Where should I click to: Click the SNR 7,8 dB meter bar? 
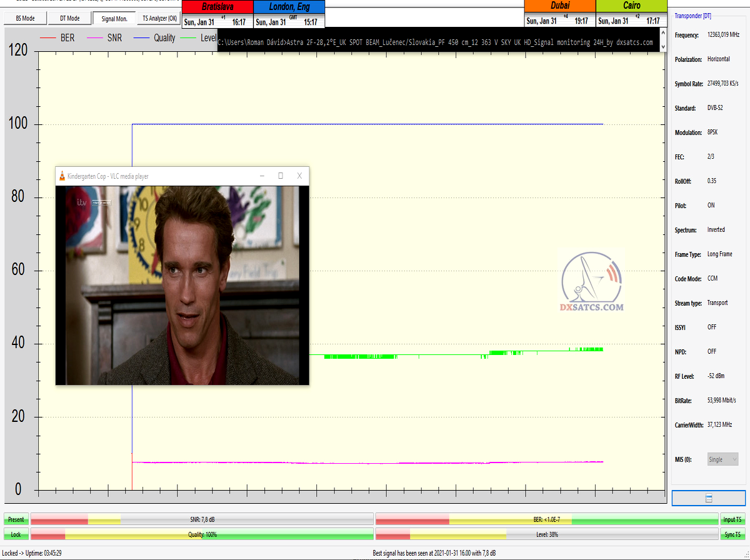click(x=202, y=519)
